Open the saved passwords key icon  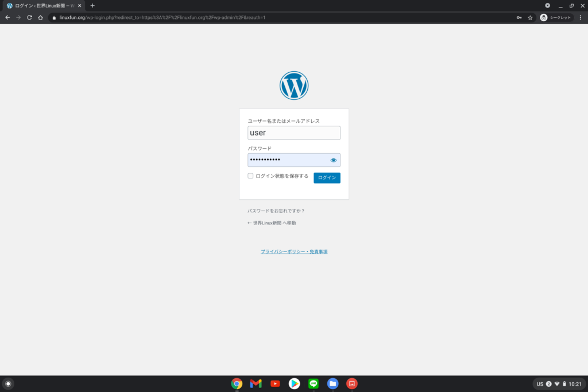[x=519, y=18]
